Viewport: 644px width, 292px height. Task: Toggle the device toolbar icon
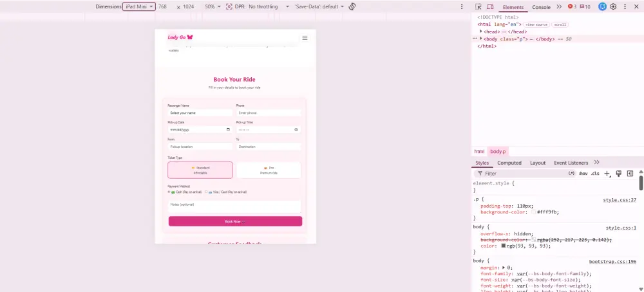490,6
